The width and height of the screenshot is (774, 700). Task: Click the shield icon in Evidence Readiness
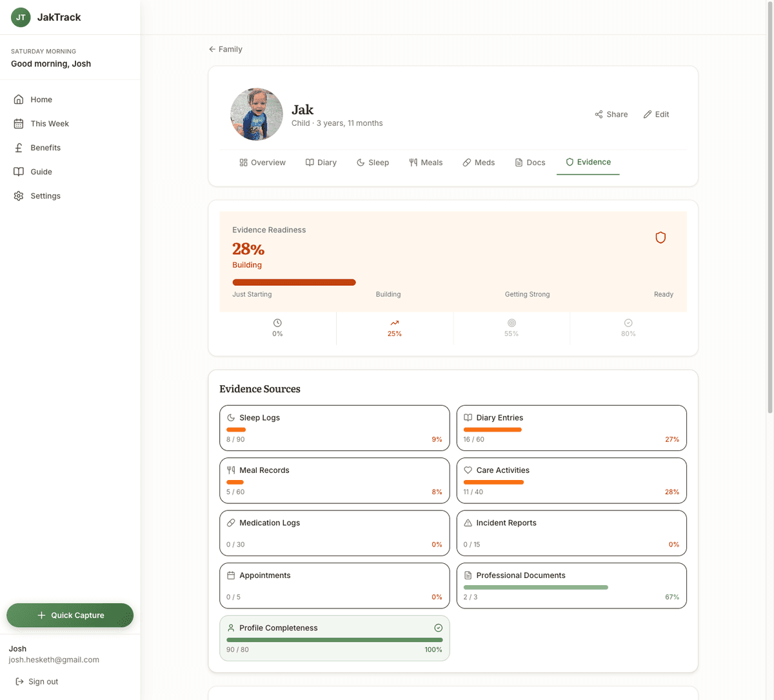coord(660,237)
